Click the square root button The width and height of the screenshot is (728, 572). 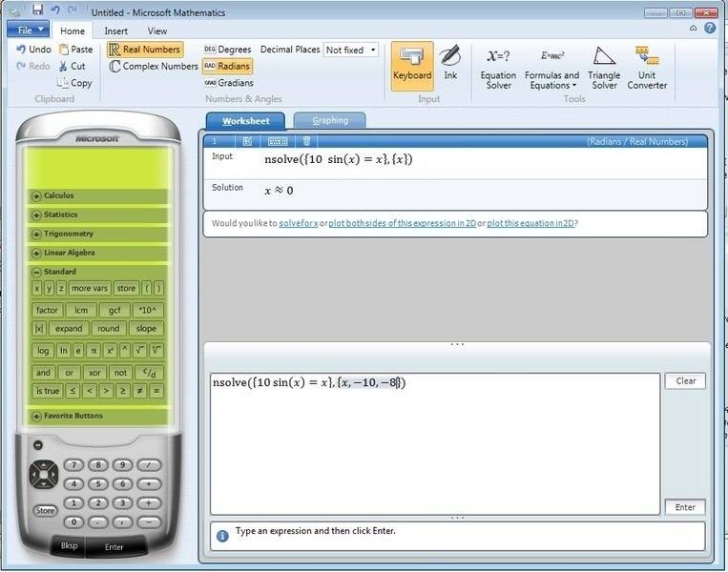139,350
